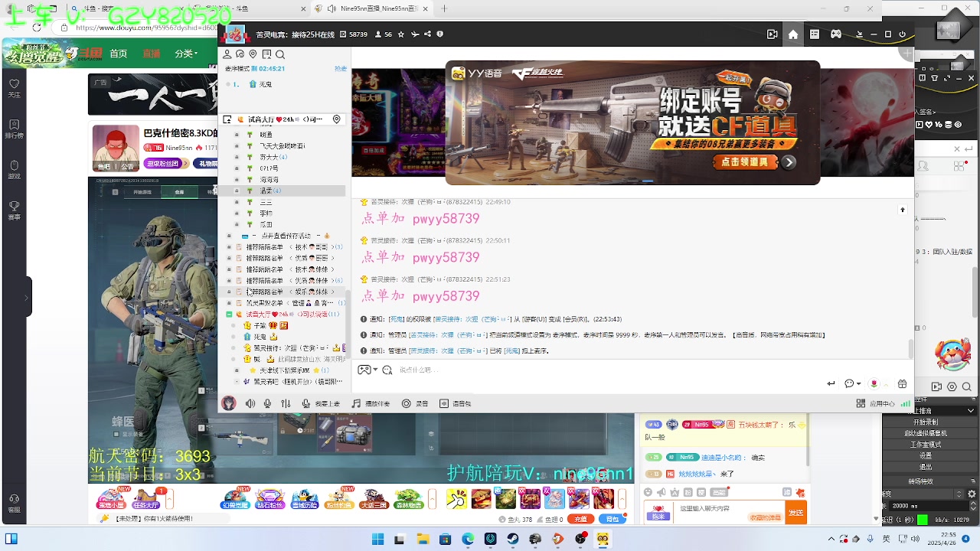Click the headset icon in sidebar toolbar
The height and width of the screenshot is (551, 980).
pos(240,54)
